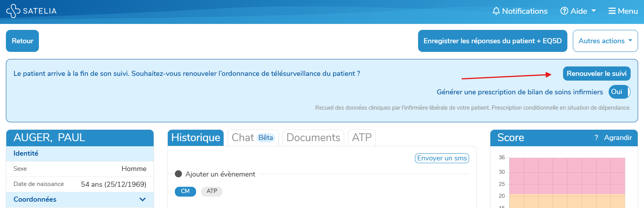644x208 pixels.
Task: Switch to the ATP tab
Action: [361, 138]
